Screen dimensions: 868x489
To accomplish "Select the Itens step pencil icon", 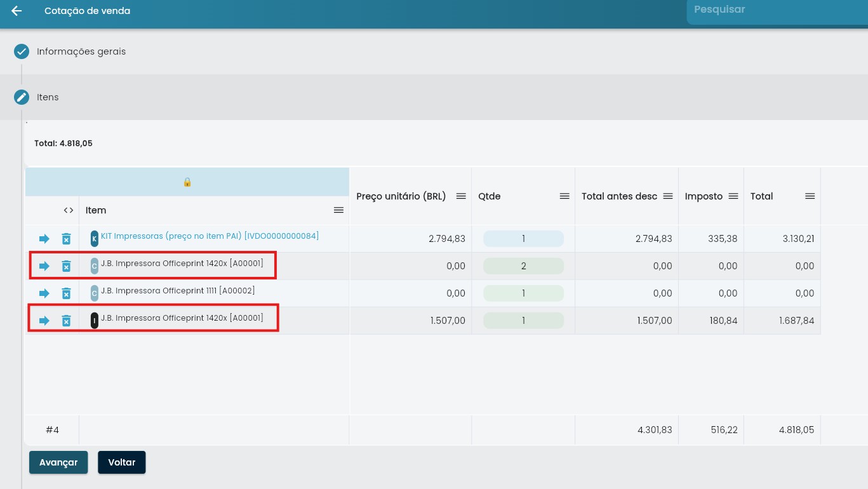I will point(22,97).
